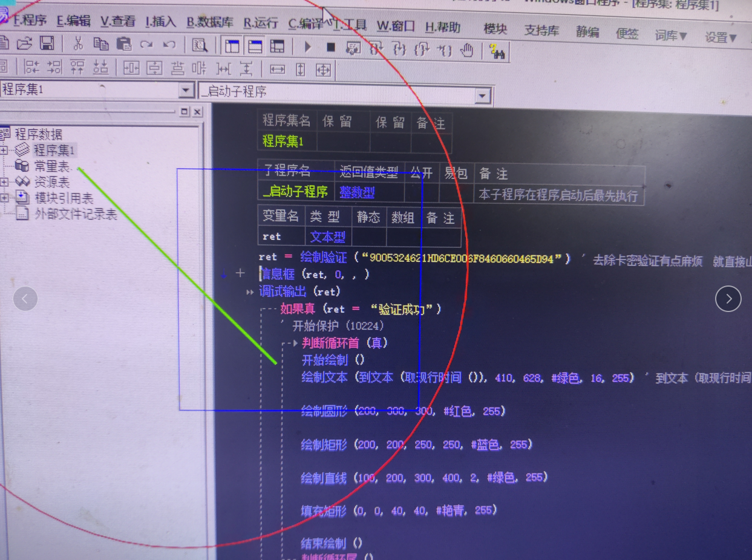Click the align-bottom edges layout icon
Viewport: 752px width, 560px height.
tap(100, 67)
